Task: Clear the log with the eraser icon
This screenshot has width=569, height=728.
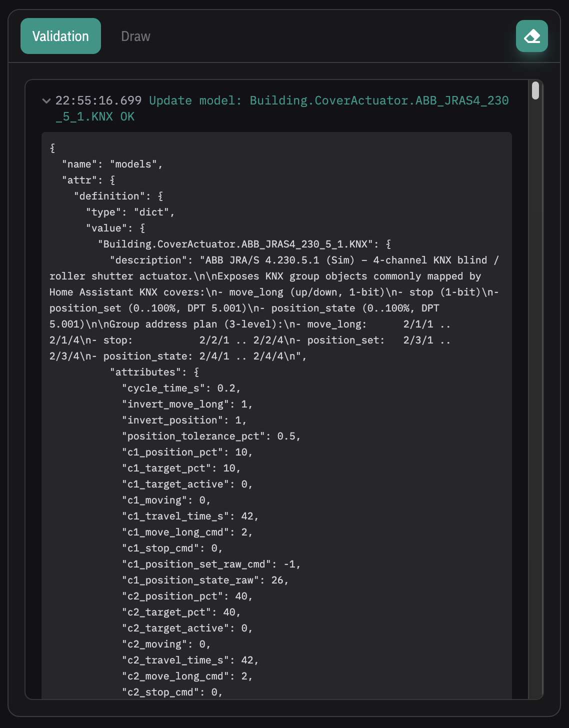Action: pos(531,36)
